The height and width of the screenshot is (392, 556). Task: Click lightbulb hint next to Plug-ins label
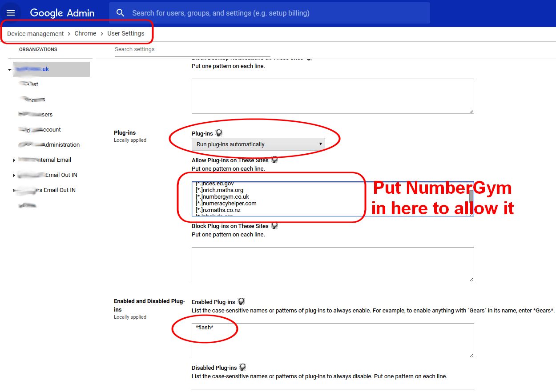tap(219, 133)
